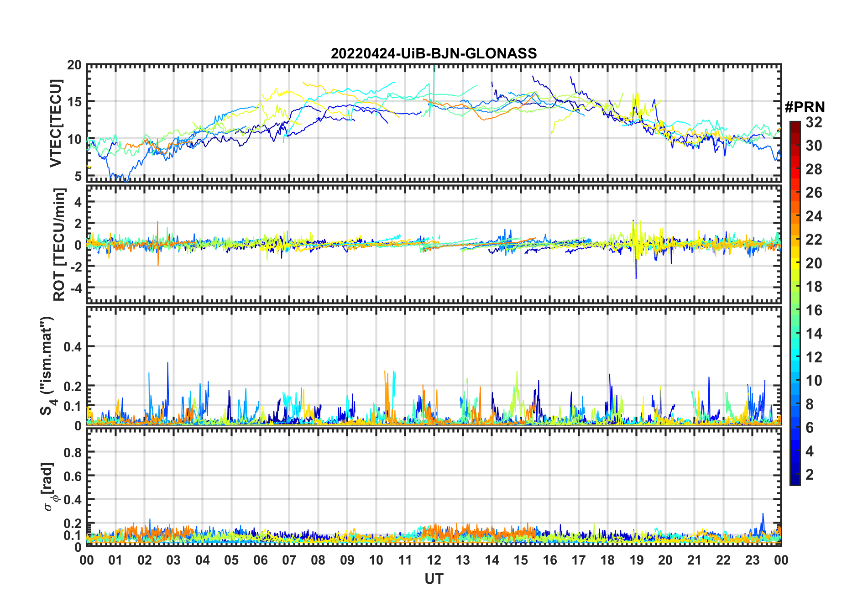
Task: Select the 05 tick on the UT axis
Action: 231,560
